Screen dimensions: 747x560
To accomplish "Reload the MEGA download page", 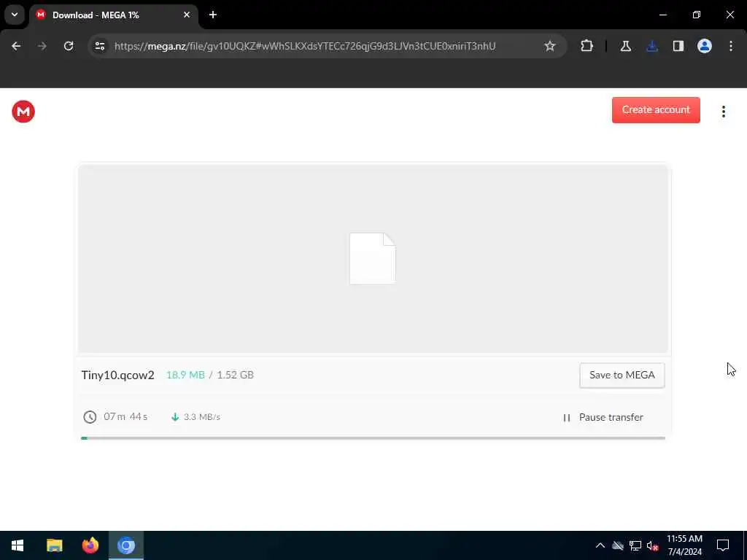I will click(69, 46).
